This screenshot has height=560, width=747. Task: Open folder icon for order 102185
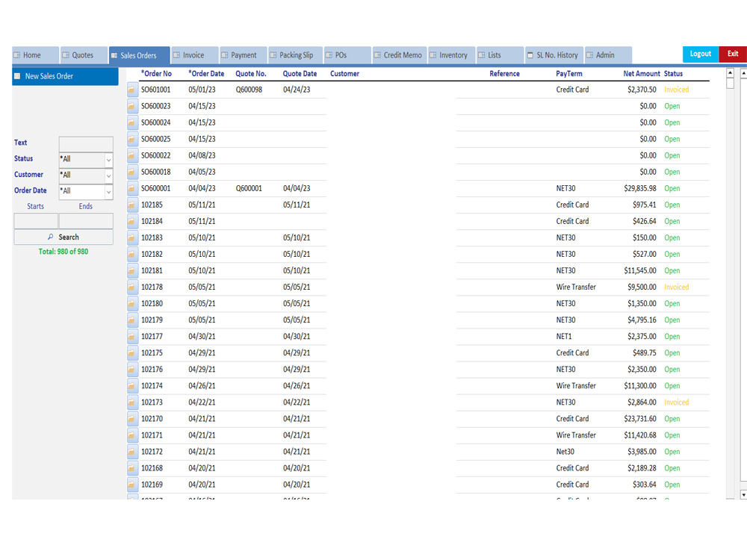pyautogui.click(x=132, y=205)
